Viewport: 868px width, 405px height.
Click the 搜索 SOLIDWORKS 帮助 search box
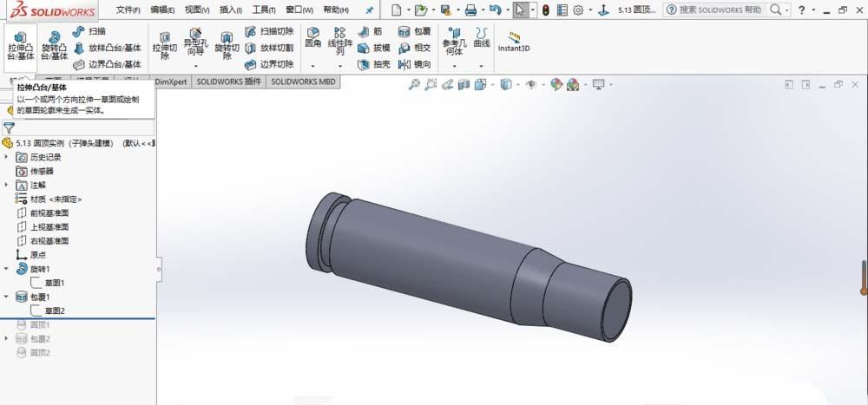click(x=720, y=10)
